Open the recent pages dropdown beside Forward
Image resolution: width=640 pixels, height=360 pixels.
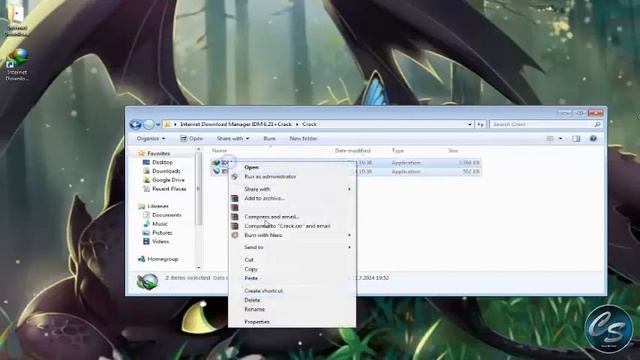tap(158, 124)
